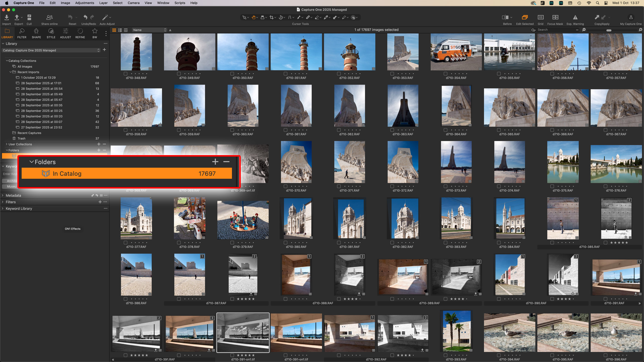Select the Eyedropper color picker tool
644x362 pixels.
[x=326, y=17]
